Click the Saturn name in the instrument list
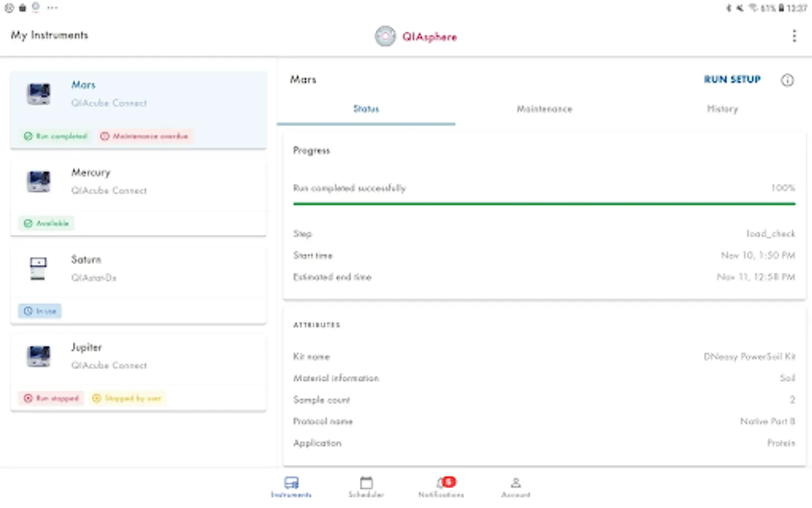Viewport: 812px width, 508px height. 86,260
